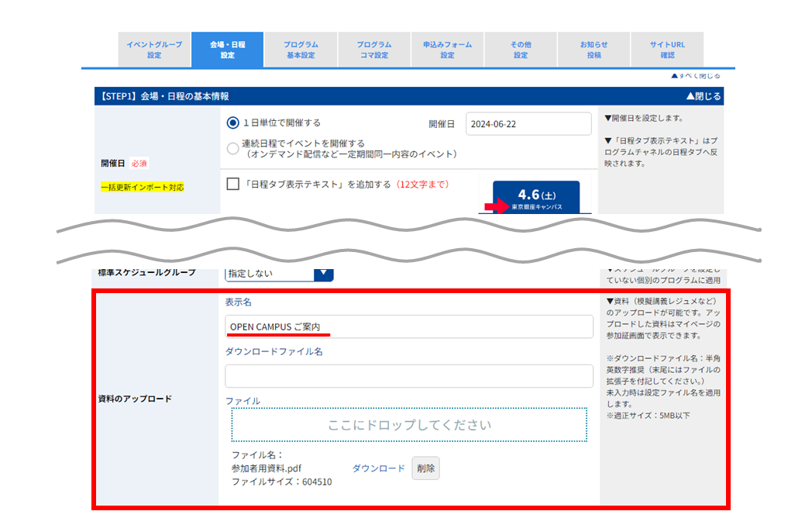Click the 必須 label next to 開催日
The width and height of the screenshot is (812, 525).
click(139, 164)
